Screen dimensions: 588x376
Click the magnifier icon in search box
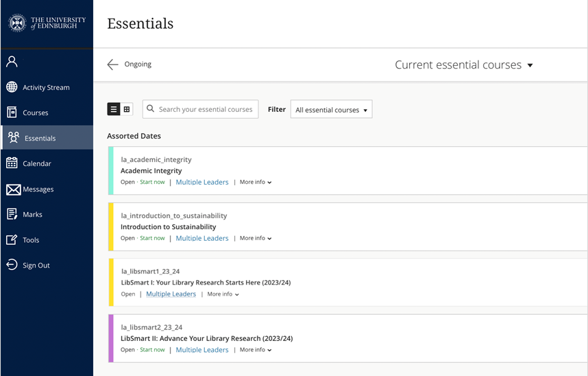point(150,108)
